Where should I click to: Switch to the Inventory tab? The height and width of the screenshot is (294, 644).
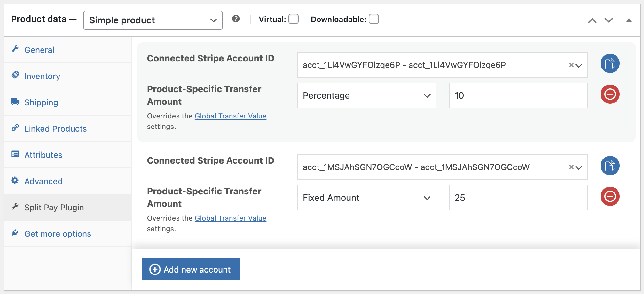click(x=42, y=76)
